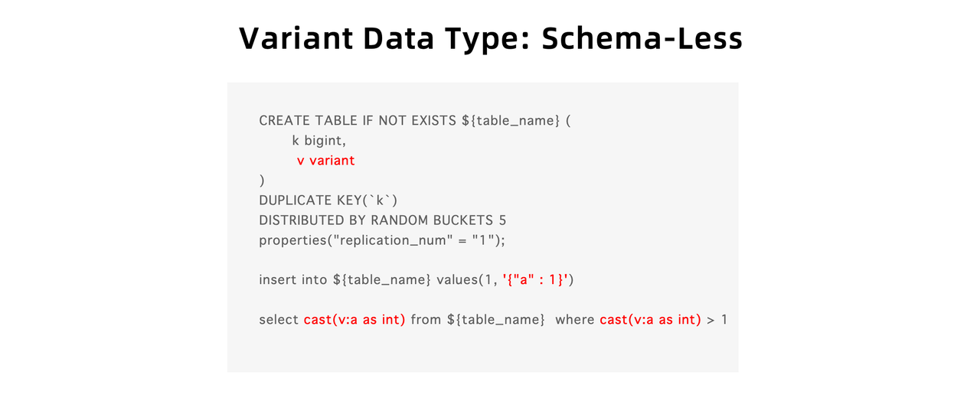This screenshot has height=398, width=980.
Task: Click the red cast expression right after 'select'
Action: pos(354,320)
